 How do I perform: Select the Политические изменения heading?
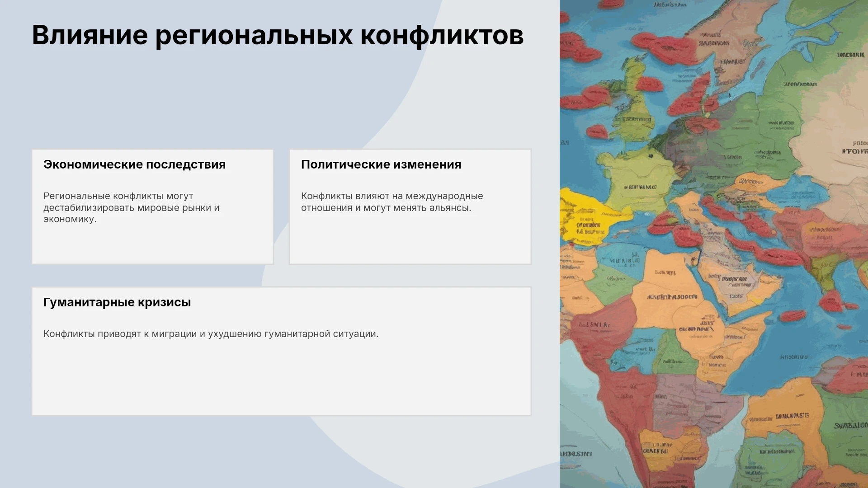381,164
